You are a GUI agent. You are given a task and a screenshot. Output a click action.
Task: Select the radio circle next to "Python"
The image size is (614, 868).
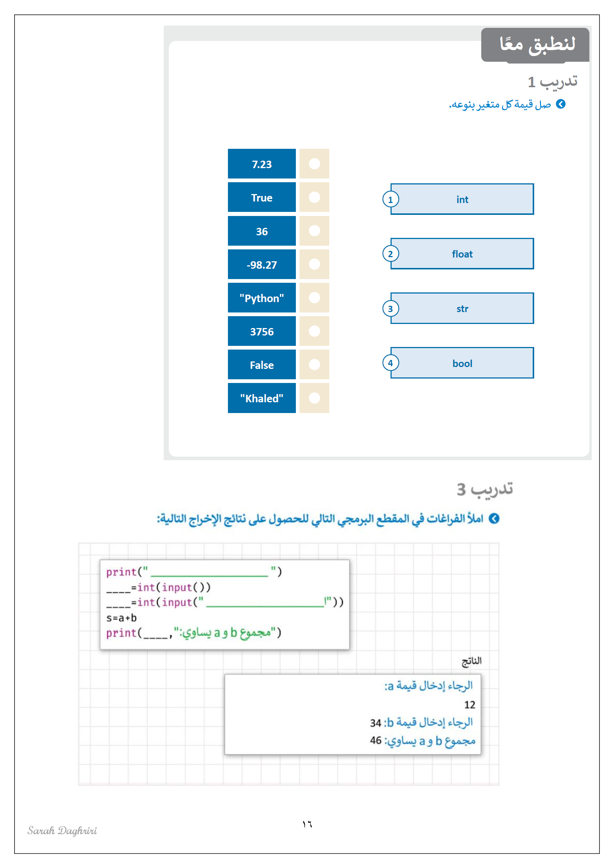point(314,298)
